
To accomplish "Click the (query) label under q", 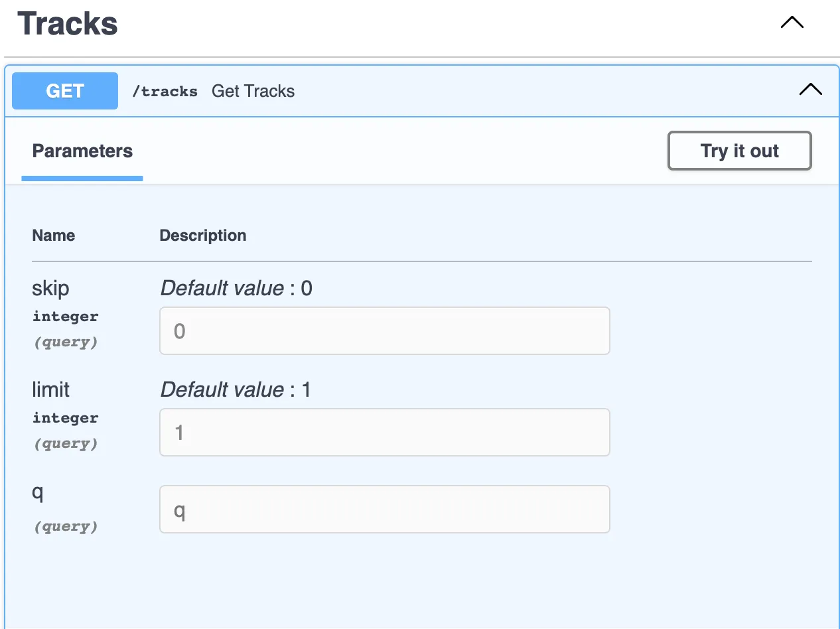I will (x=66, y=527).
